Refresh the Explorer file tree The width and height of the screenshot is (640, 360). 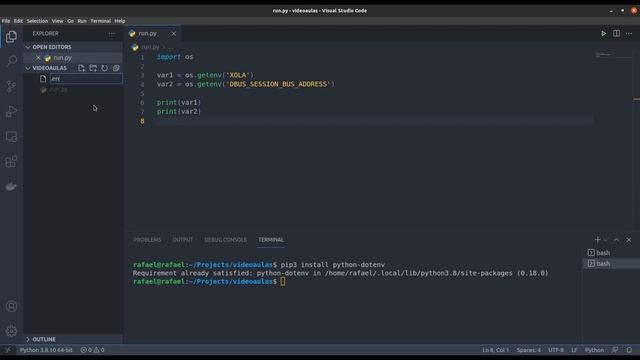[104, 68]
